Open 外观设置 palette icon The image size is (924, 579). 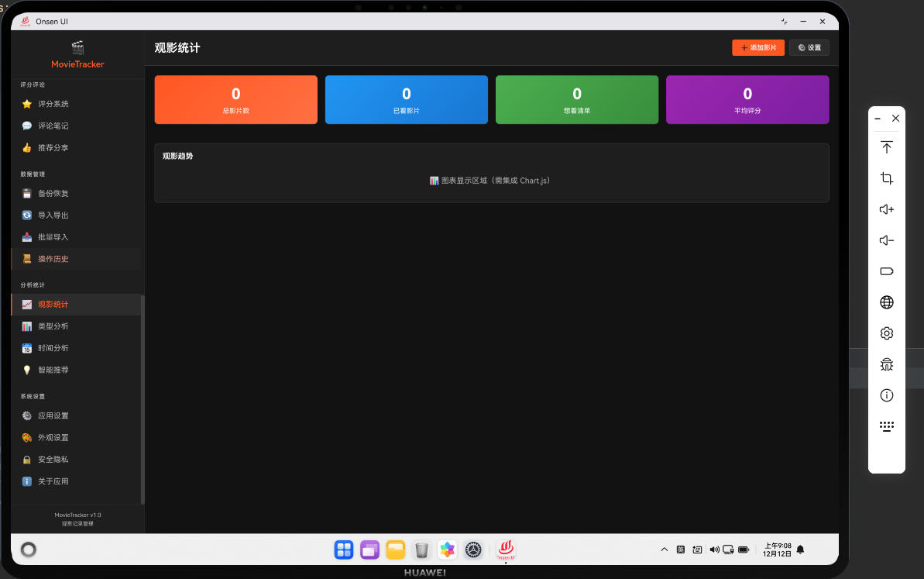[x=26, y=437]
